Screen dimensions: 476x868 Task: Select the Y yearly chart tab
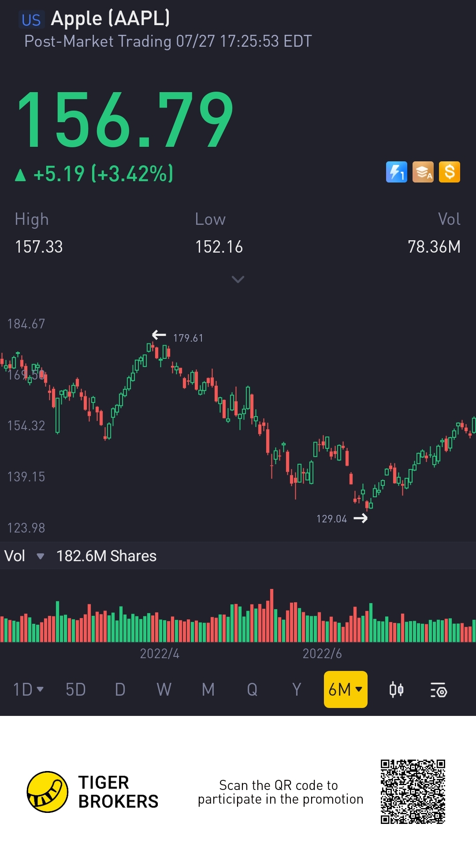coord(297,689)
